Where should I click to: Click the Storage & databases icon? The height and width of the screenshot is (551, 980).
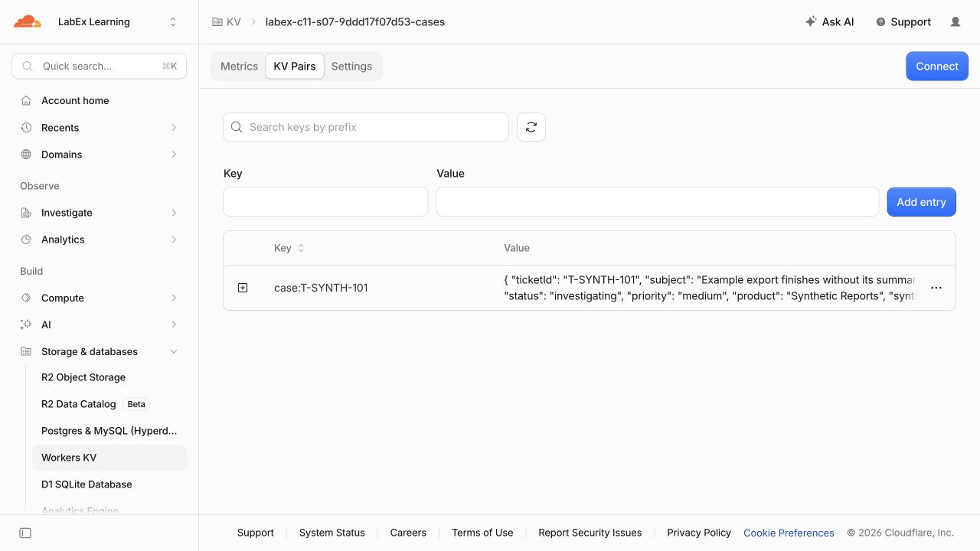point(26,352)
